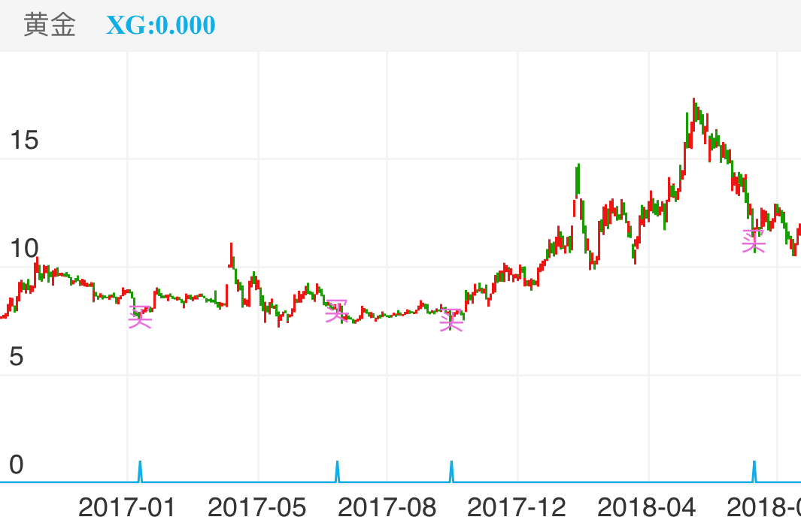Click blue signal spike between 2017-05 and 2017-08
Screen dimensions: 801x532
tap(337, 471)
